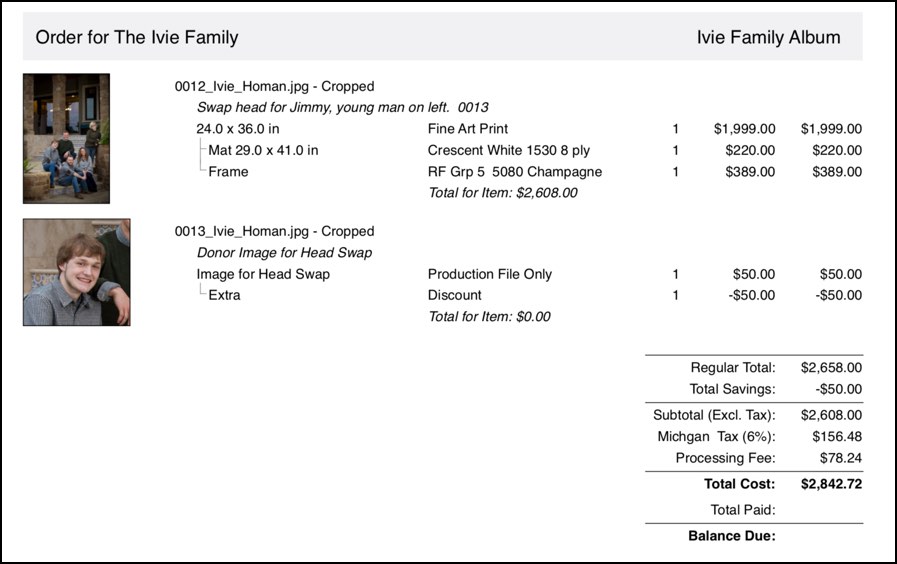Click the 'Processing Fee:' label

point(725,458)
